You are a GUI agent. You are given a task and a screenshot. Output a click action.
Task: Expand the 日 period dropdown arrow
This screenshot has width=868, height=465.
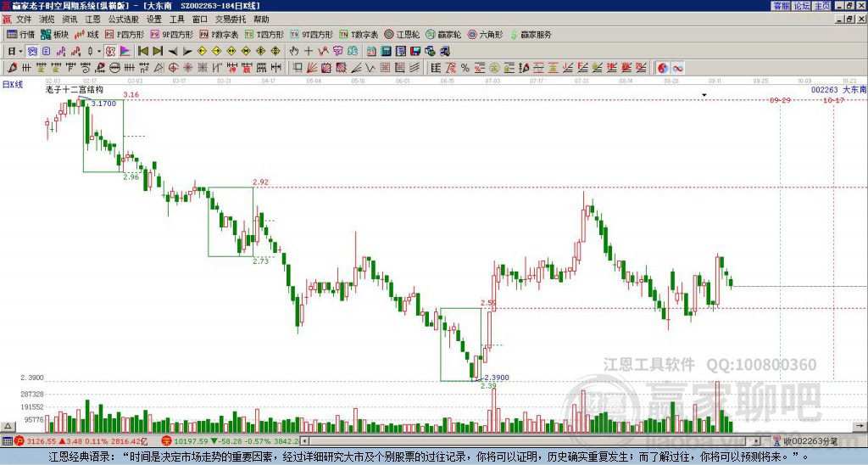tap(20, 51)
